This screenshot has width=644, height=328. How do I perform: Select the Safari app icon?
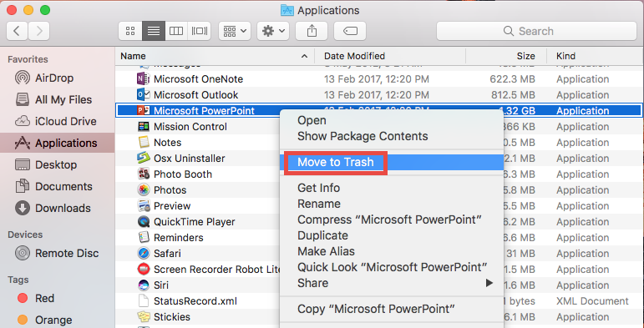click(144, 253)
